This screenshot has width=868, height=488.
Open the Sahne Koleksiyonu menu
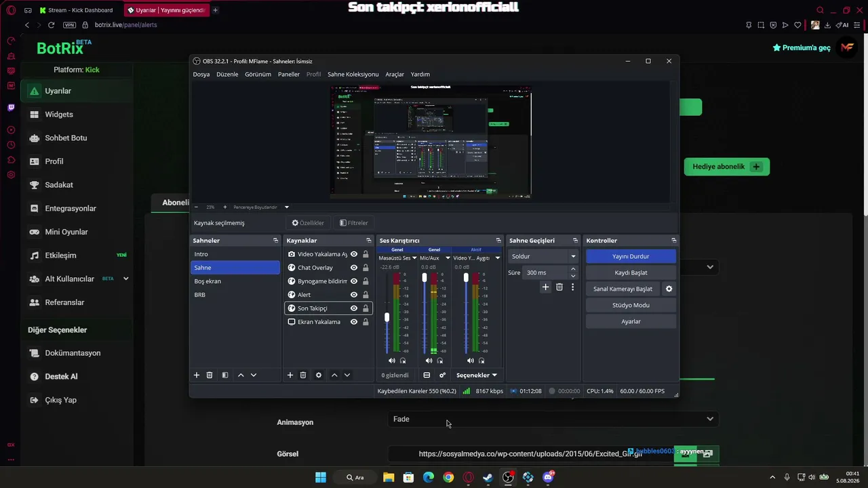click(353, 75)
